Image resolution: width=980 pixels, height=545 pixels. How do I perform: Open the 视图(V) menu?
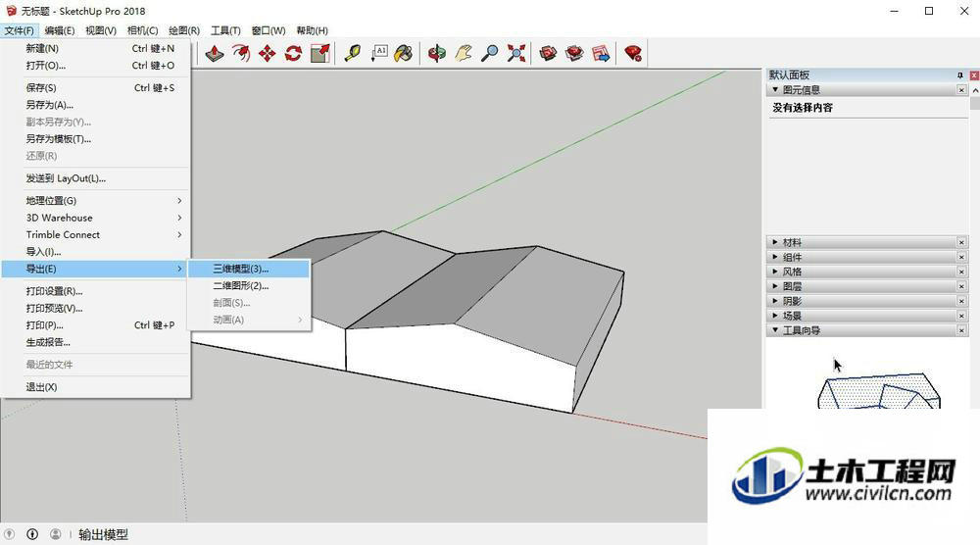[x=101, y=30]
